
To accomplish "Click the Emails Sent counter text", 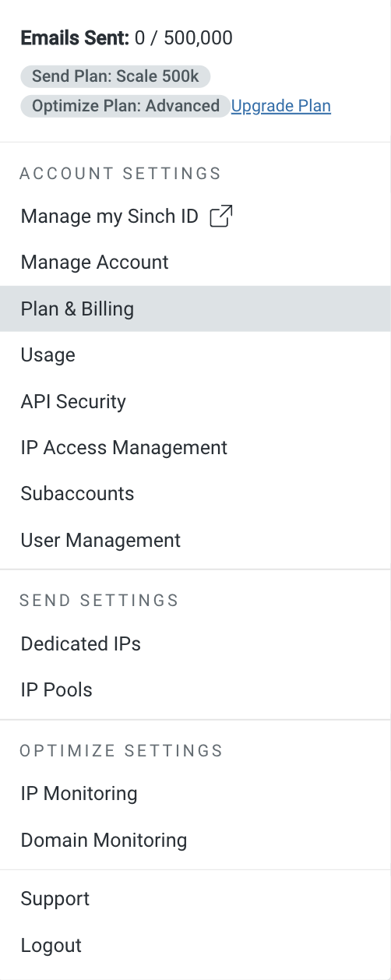I will [x=126, y=37].
